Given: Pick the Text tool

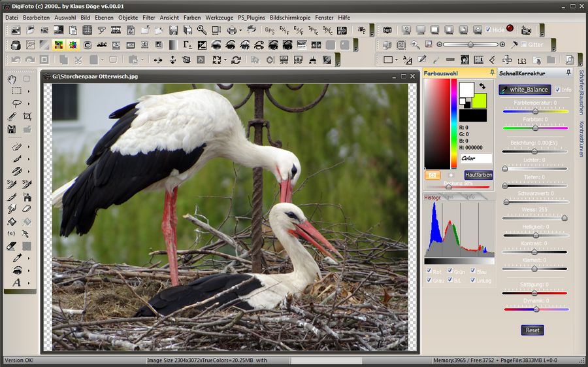Looking at the screenshot, I should point(15,283).
